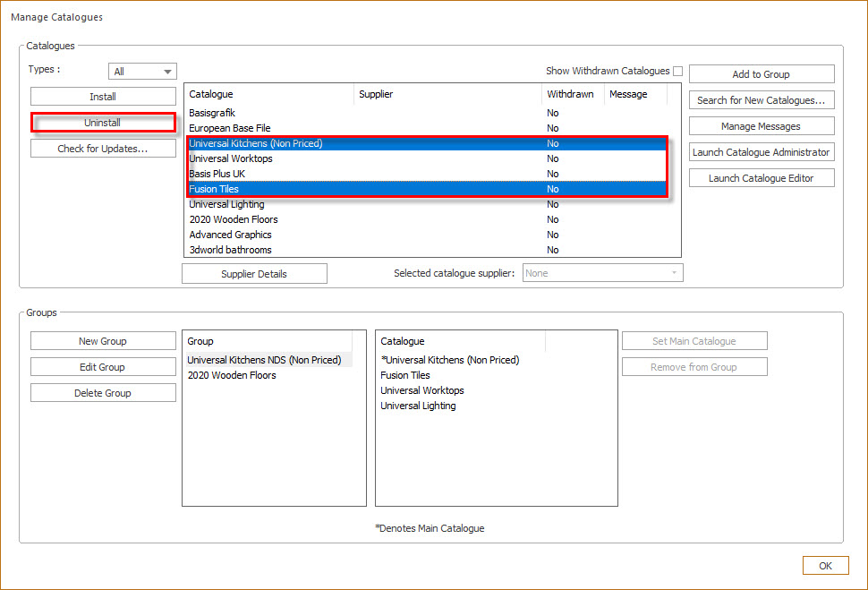Open Check for Updates
868x590 pixels.
(103, 149)
